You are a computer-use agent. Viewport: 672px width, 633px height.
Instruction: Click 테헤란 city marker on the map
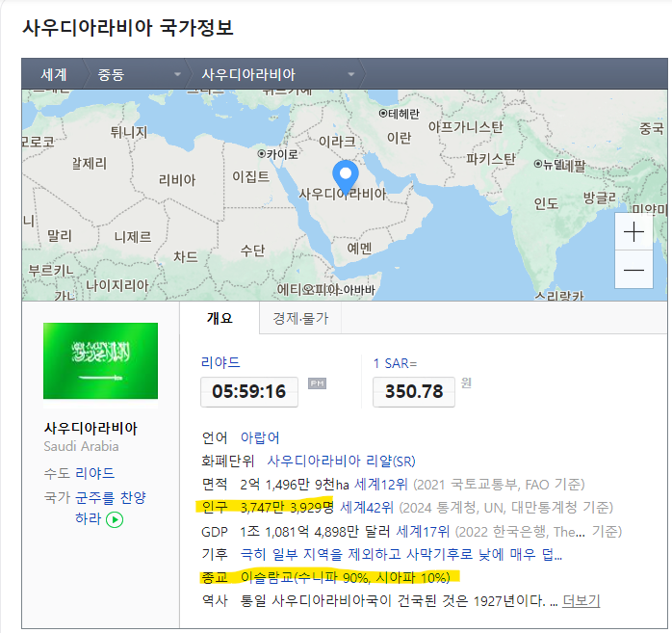coord(399,114)
